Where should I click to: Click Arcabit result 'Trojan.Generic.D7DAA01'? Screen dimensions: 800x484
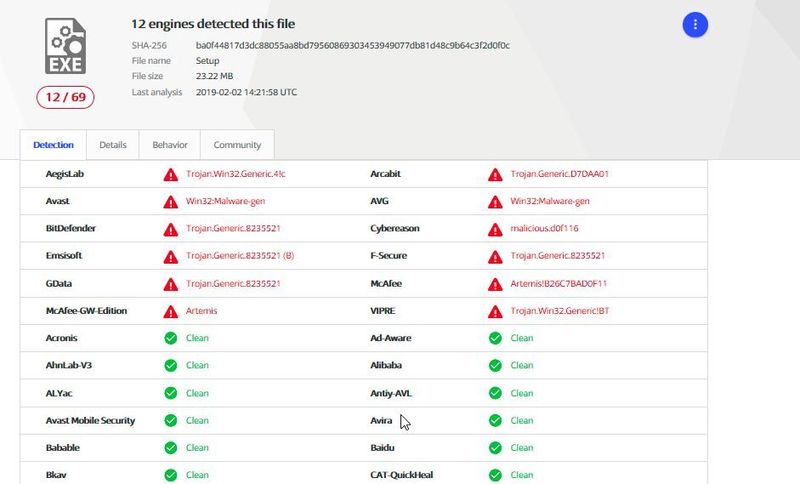559,174
